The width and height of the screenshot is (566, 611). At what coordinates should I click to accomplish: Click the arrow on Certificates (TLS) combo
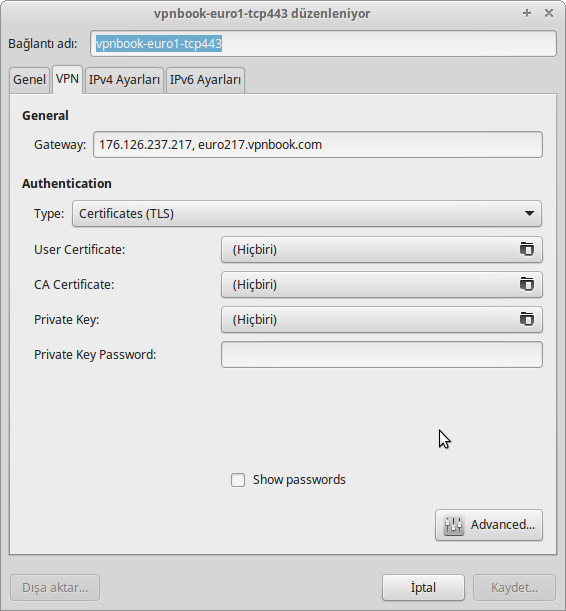[x=529, y=214]
